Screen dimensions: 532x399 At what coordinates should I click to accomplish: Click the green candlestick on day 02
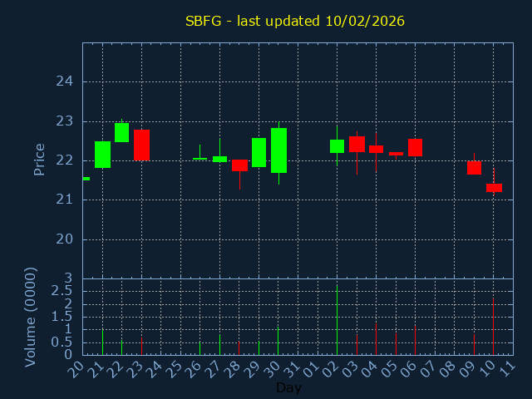click(337, 146)
